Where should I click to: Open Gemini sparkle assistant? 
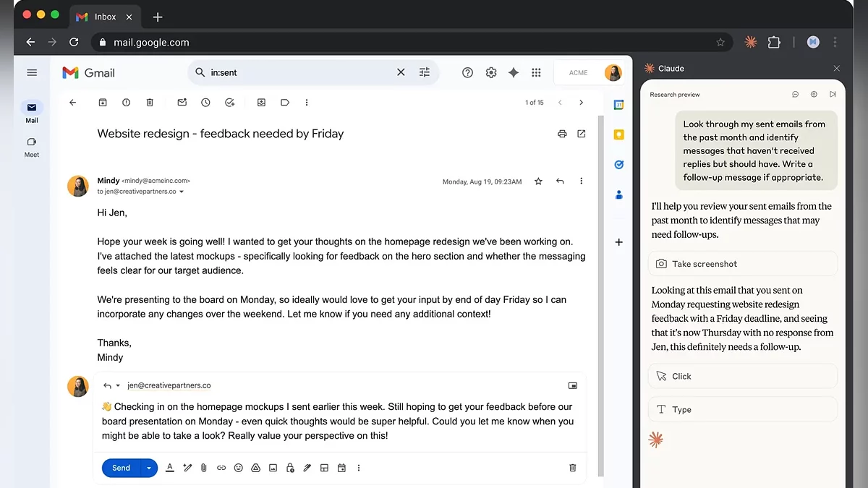tap(514, 72)
